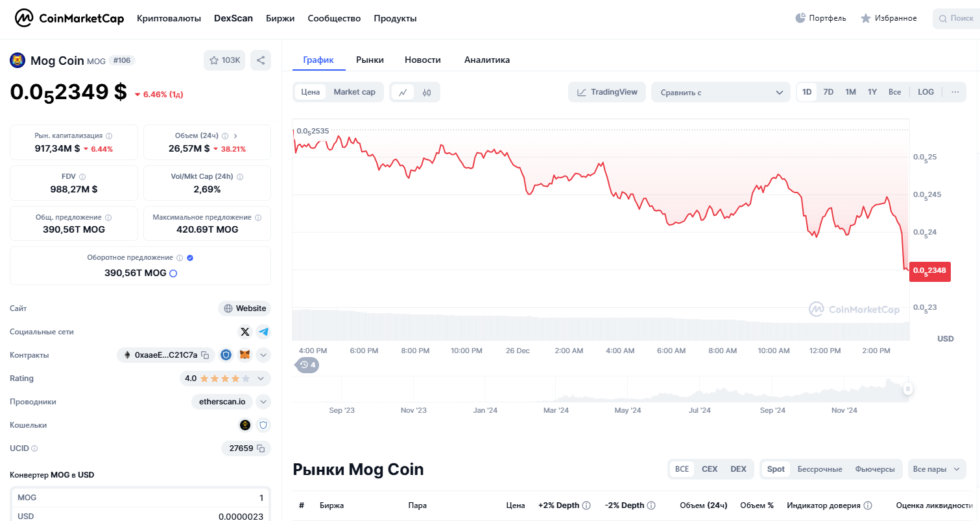This screenshot has height=521, width=980.
Task: Open chart in TradingView
Action: click(x=606, y=91)
